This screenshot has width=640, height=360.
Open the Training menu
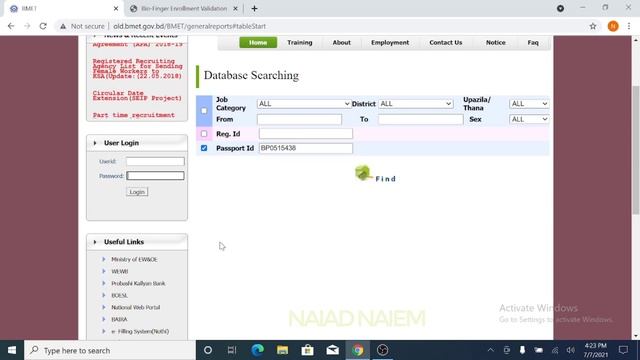(x=300, y=42)
